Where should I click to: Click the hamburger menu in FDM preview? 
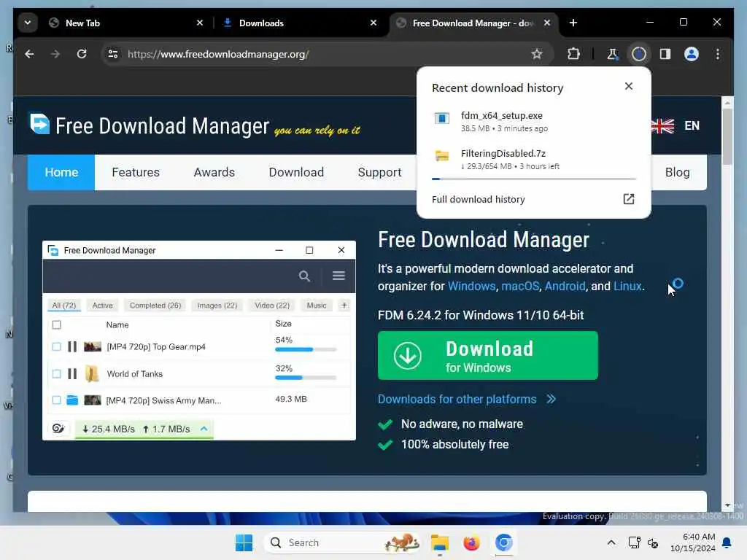pos(338,276)
